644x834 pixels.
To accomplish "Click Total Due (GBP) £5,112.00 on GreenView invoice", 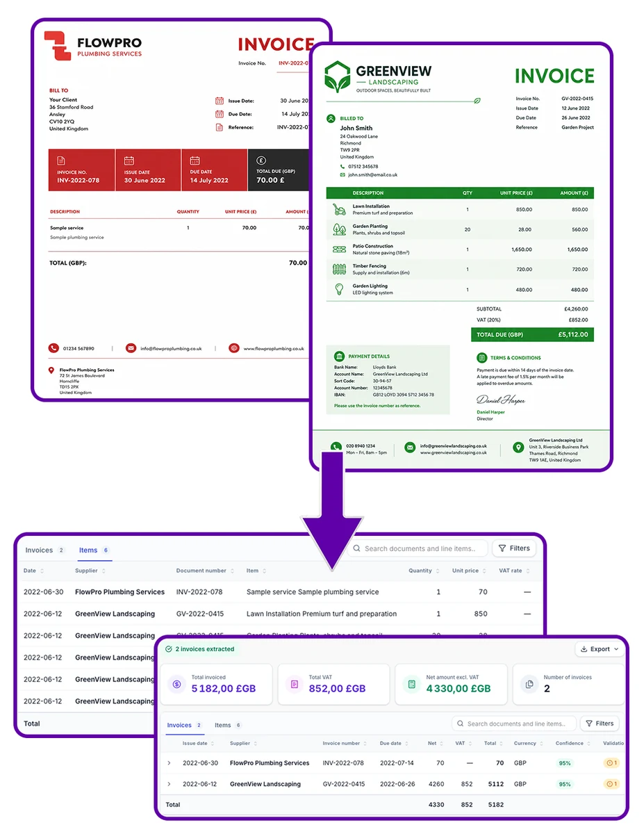I will click(x=532, y=334).
